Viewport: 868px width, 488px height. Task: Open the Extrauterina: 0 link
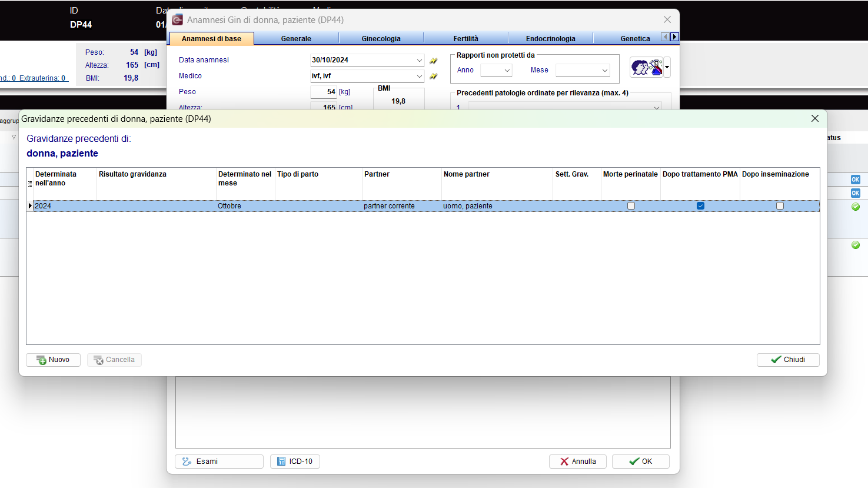click(43, 78)
